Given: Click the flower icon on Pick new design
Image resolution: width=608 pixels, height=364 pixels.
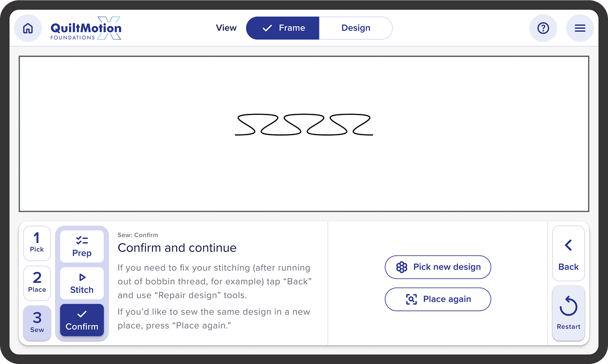Looking at the screenshot, I should click(x=402, y=267).
